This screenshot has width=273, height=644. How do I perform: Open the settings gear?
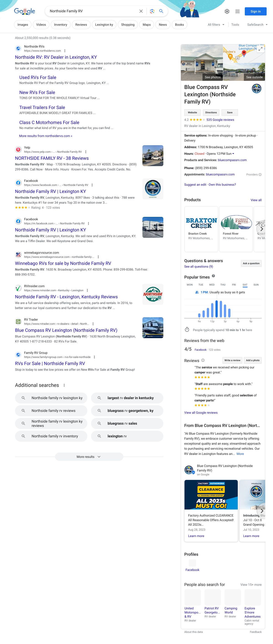click(227, 12)
